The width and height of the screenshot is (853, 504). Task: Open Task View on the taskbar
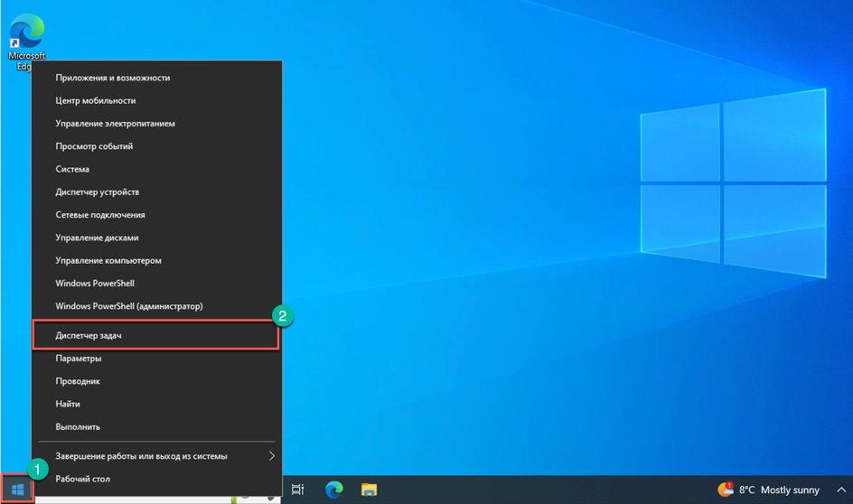(x=297, y=490)
